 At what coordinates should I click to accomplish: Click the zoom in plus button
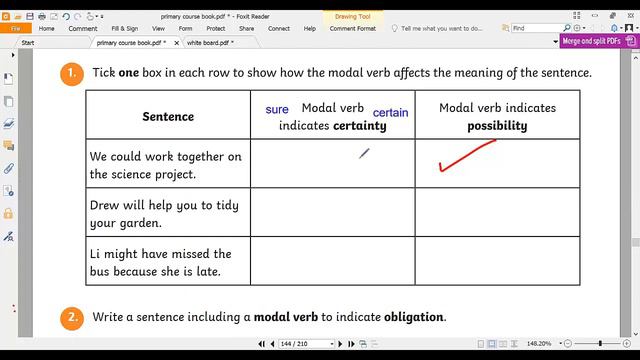click(627, 344)
